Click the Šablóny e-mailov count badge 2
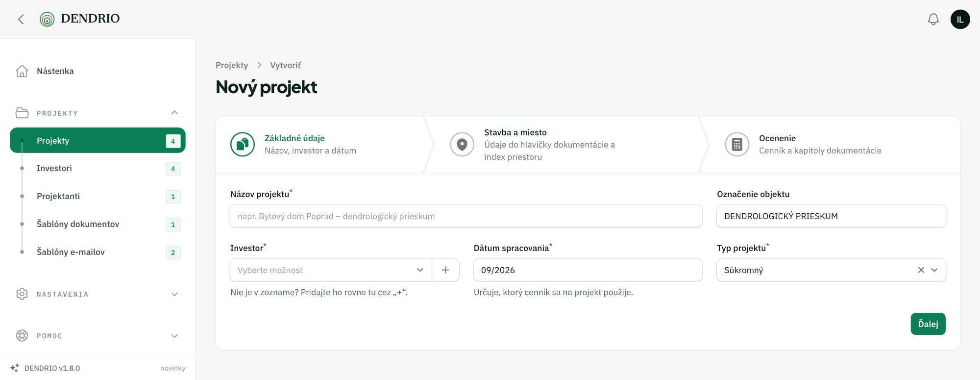The width and height of the screenshot is (980, 380). 173,253
